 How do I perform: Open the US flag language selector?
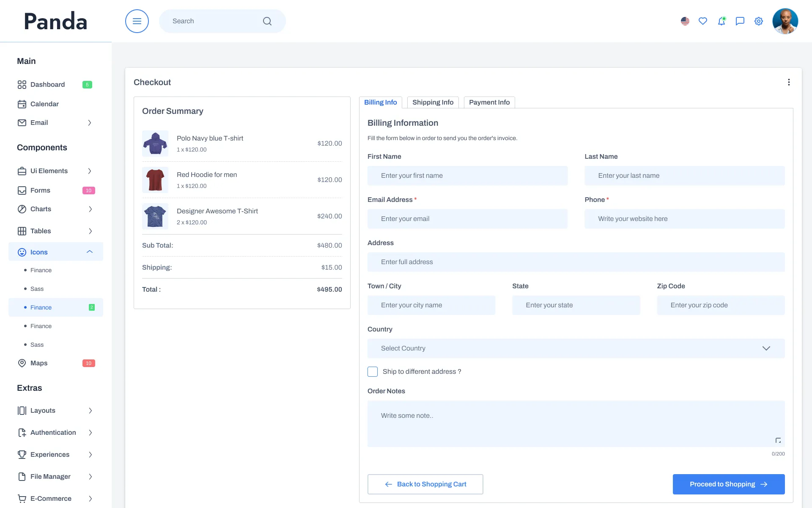685,21
